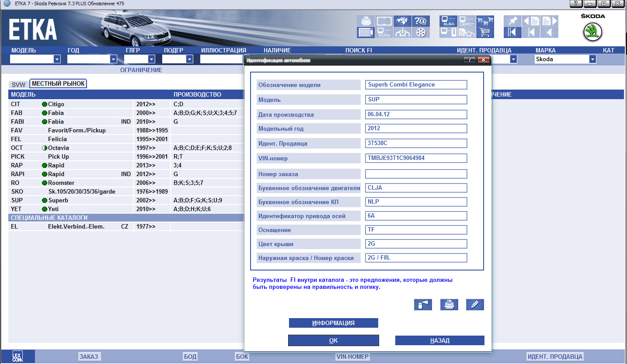The width and height of the screenshot is (627, 364).
Task: Select the Citigo model row
Action: pos(126,104)
